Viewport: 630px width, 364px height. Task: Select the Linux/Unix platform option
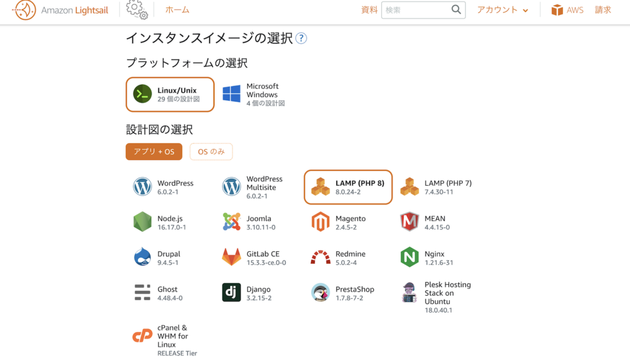coord(170,95)
